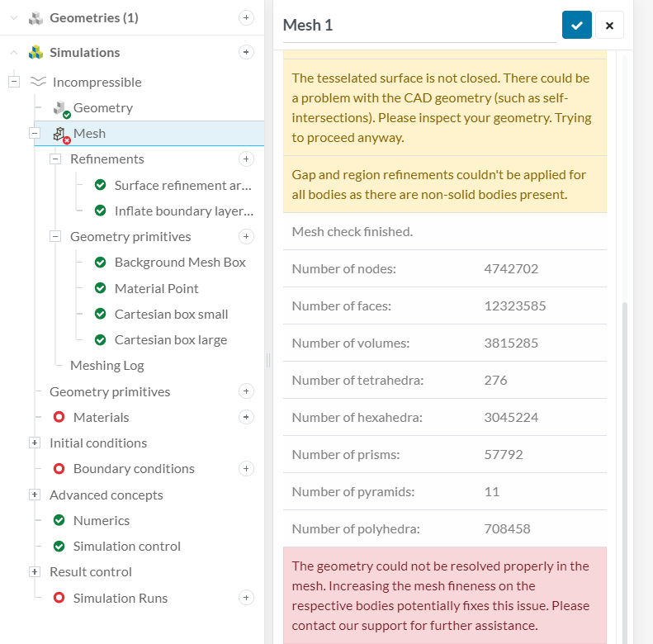
Task: Add a mesh geometry primitive via plus
Action: tap(246, 236)
